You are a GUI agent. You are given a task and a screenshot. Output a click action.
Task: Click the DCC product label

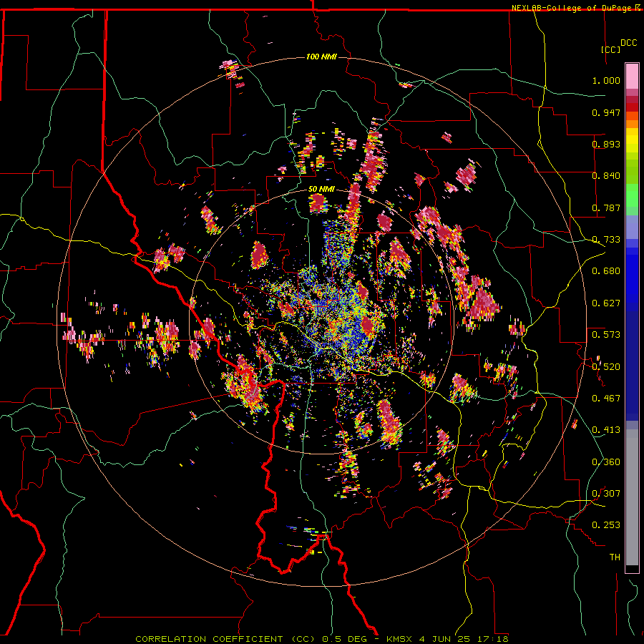point(628,43)
